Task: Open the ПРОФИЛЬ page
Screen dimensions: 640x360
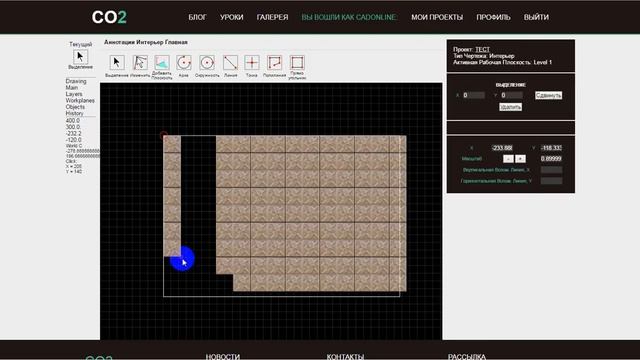Action: click(x=493, y=17)
